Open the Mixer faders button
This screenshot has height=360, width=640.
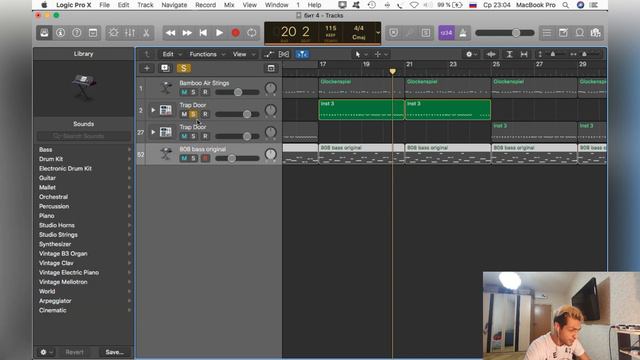[x=130, y=33]
